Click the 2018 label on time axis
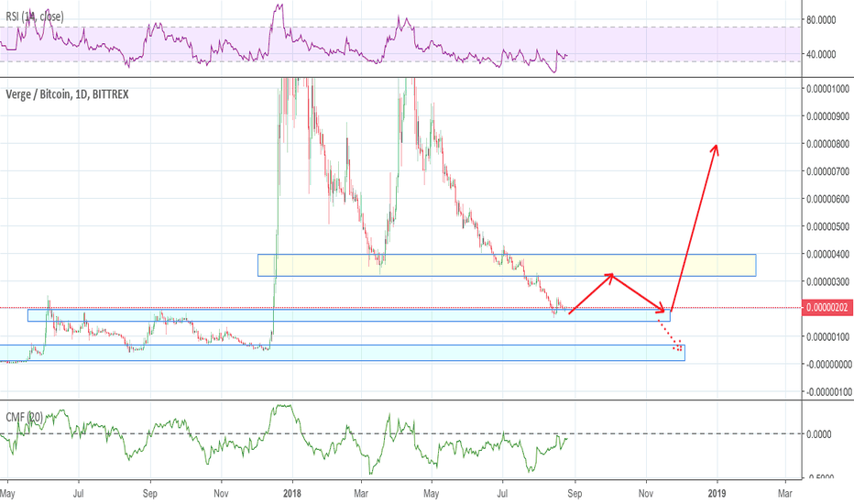This screenshot has height=504, width=854. pyautogui.click(x=292, y=493)
